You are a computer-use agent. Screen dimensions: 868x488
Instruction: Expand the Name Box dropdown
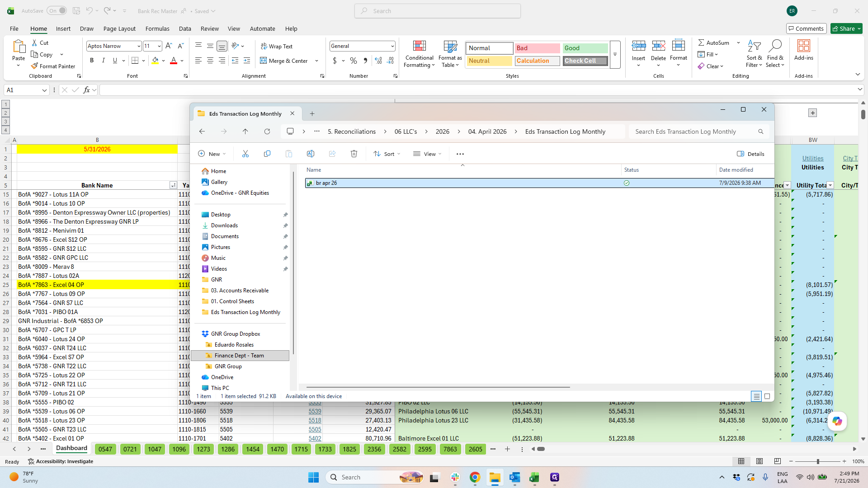pyautogui.click(x=44, y=90)
